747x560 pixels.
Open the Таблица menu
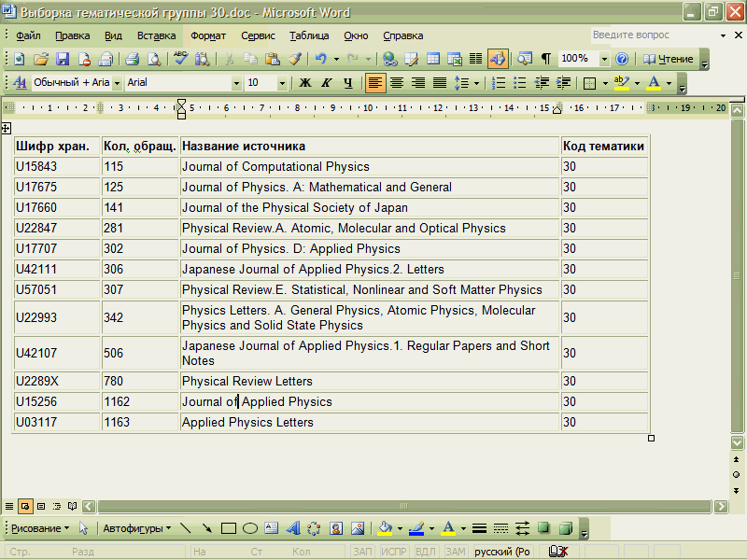pyautogui.click(x=308, y=35)
